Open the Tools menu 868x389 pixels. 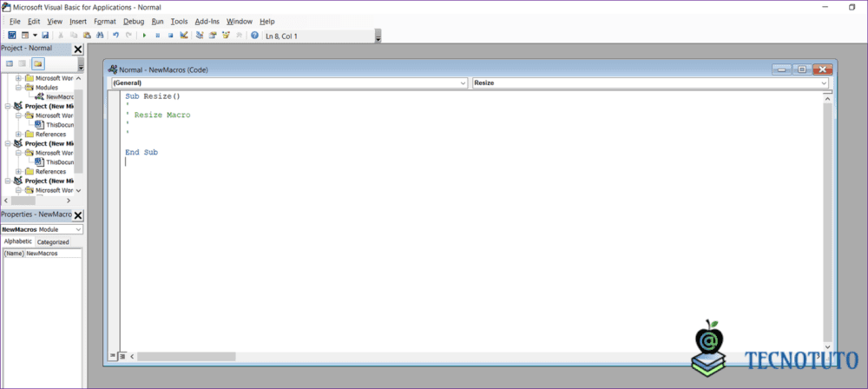coord(180,22)
